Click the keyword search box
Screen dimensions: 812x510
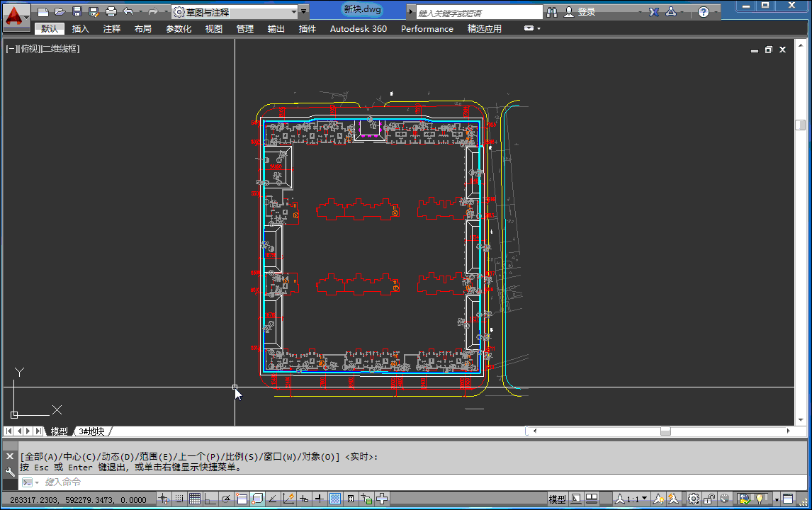tap(479, 12)
